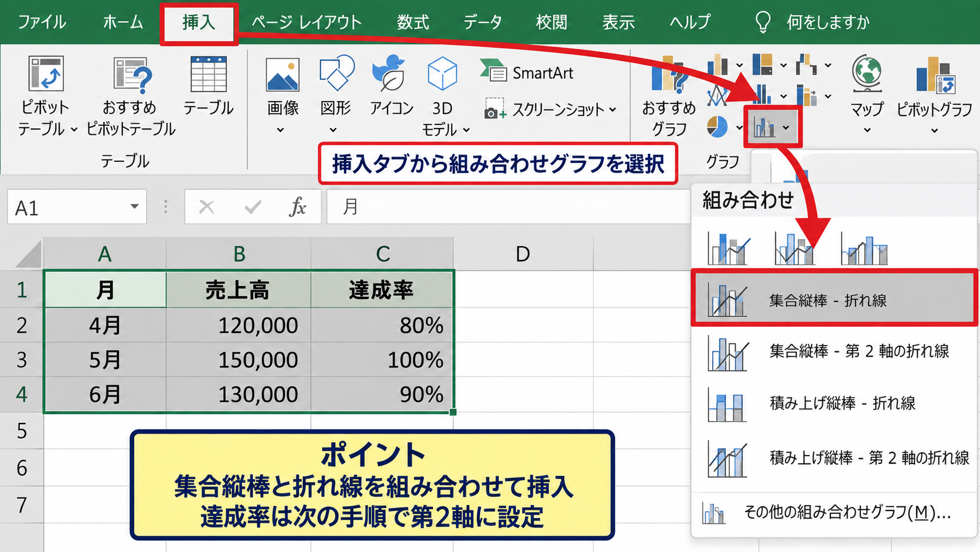Click the formula cancel X icon
The height and width of the screenshot is (552, 980).
tap(206, 206)
